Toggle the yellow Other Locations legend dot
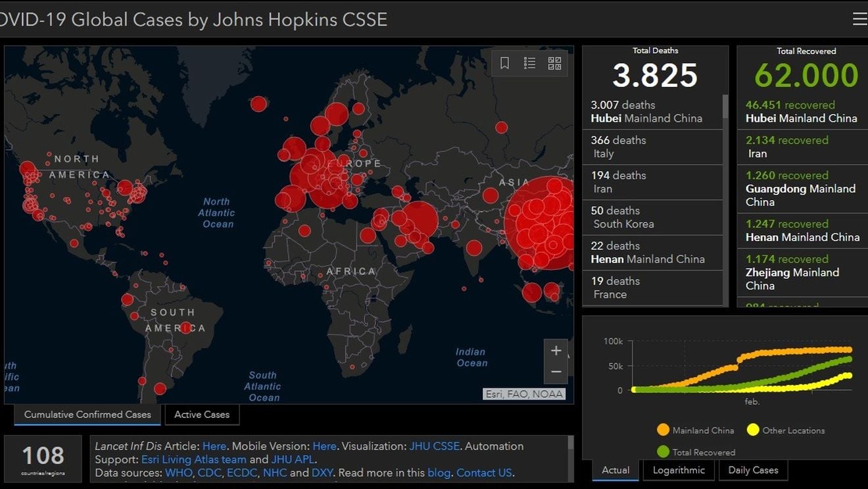Screen dimensions: 868x489 [753, 430]
